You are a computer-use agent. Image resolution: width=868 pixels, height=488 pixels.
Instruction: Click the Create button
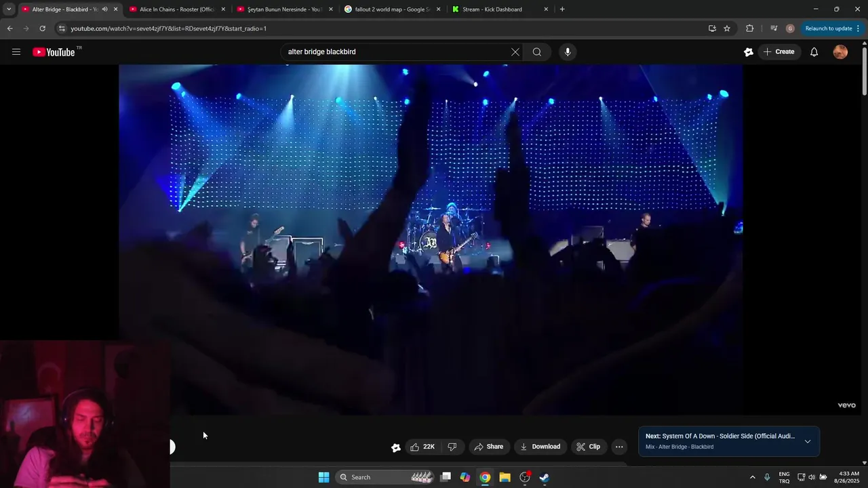pos(778,52)
